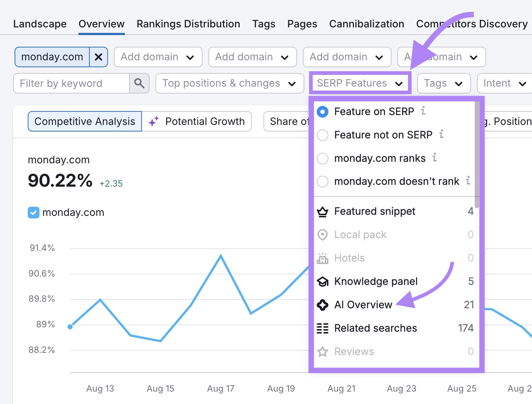The width and height of the screenshot is (532, 404).
Task: Open the Top positions & changes dropdown
Action: click(229, 83)
